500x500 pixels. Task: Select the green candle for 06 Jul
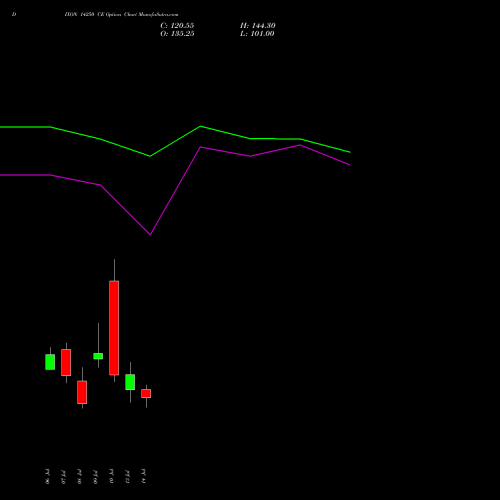click(x=50, y=362)
